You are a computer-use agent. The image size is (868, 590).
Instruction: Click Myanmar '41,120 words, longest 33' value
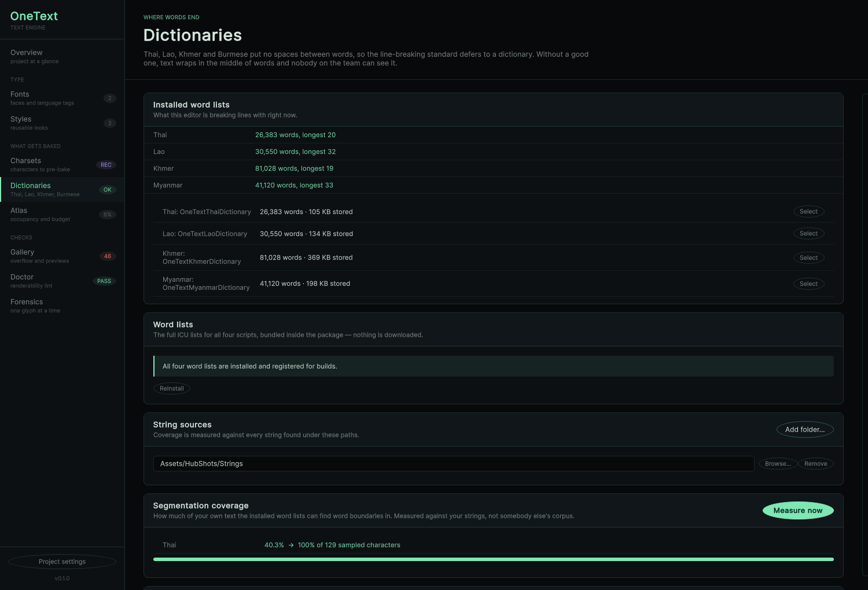click(x=294, y=185)
